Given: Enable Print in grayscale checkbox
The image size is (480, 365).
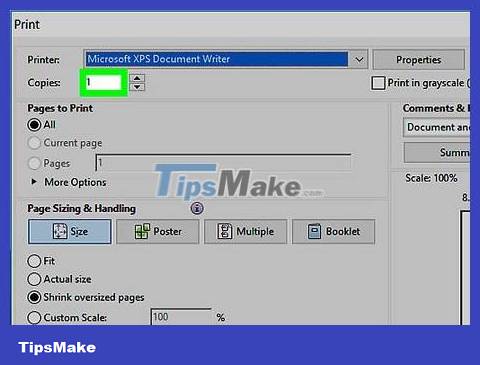Looking at the screenshot, I should click(378, 83).
